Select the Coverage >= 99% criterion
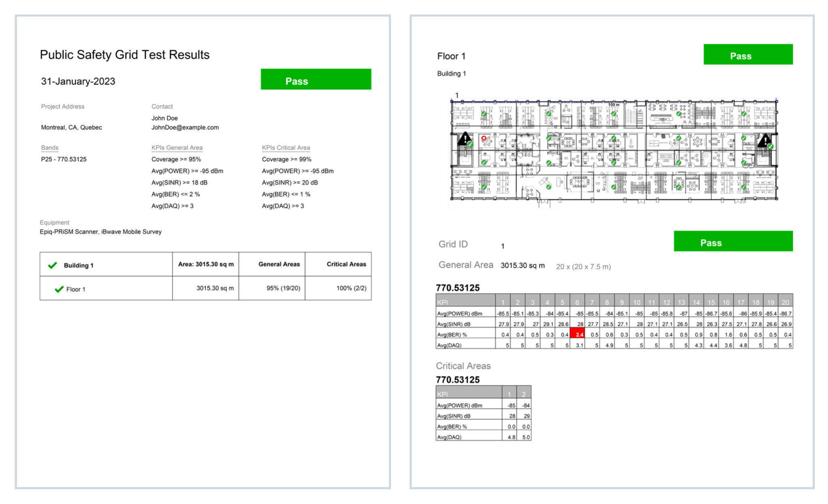Viewport: 828px width, 504px height. (x=287, y=159)
